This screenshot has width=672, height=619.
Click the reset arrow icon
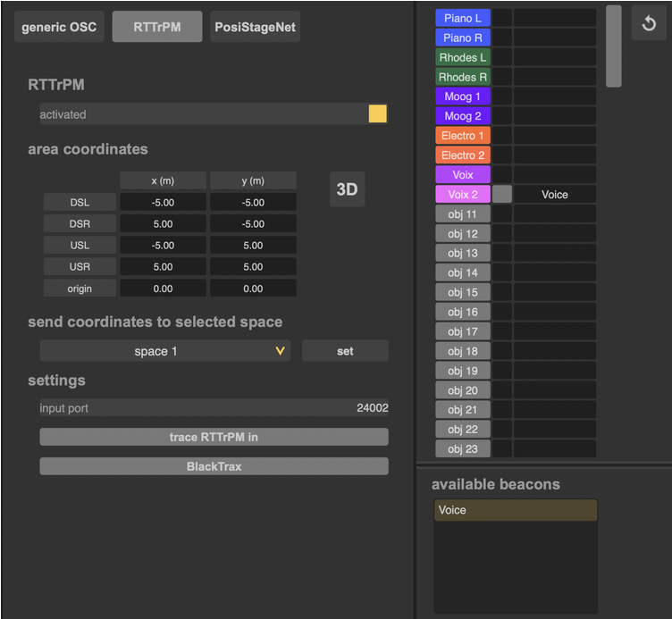click(649, 23)
